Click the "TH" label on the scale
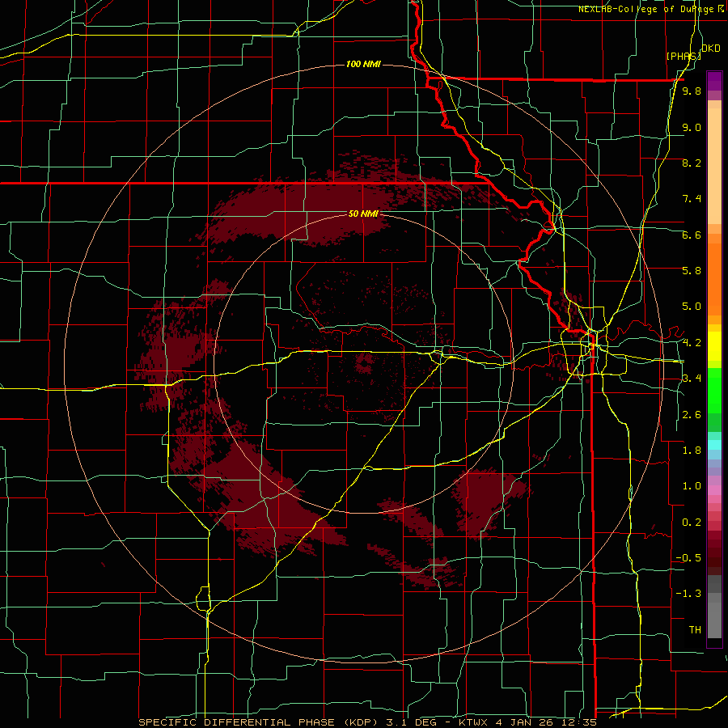 pos(695,630)
